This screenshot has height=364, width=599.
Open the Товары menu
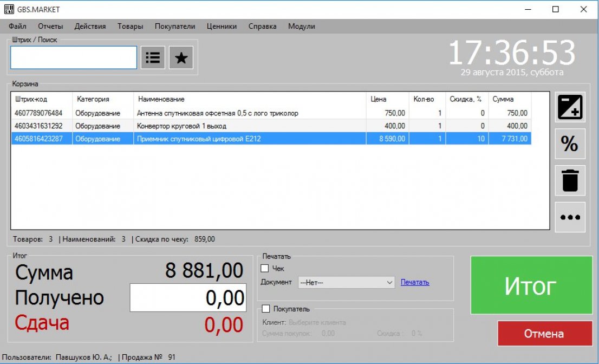click(130, 26)
